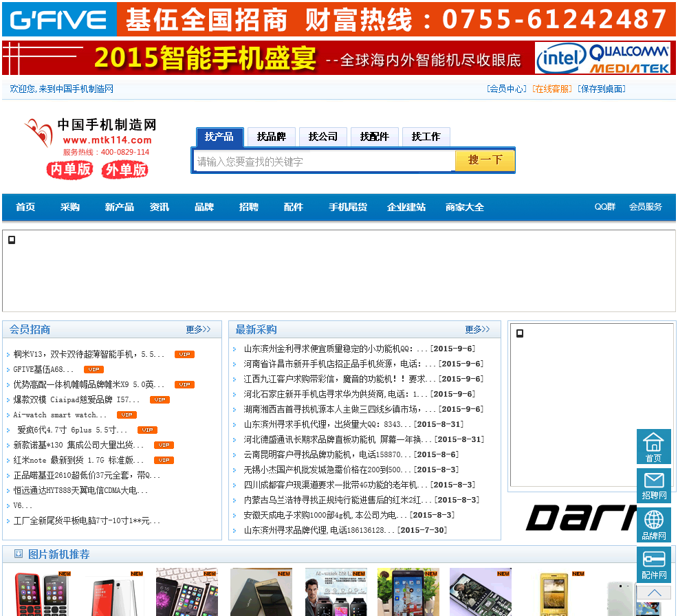Click the back-to-top arrow in floating sidebar
Viewport: 678px width, 616px height.
pyautogui.click(x=654, y=593)
